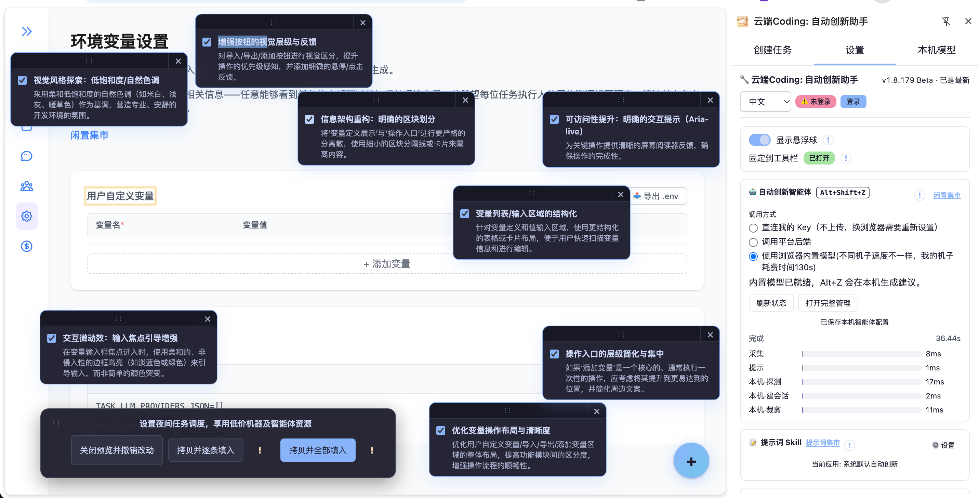Image resolution: width=980 pixels, height=498 pixels.
Task: Uncheck 优化变量操作布局与清晰度
Action: (440, 430)
